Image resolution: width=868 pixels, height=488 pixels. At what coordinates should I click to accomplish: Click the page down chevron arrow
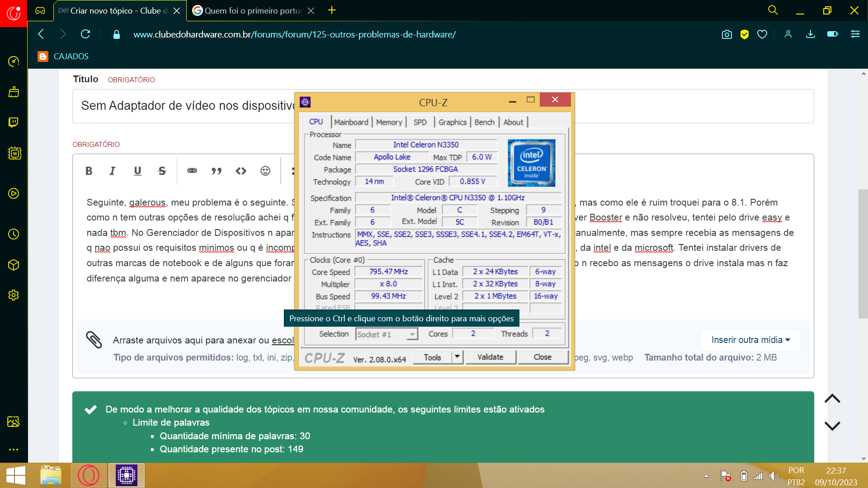coord(832,426)
